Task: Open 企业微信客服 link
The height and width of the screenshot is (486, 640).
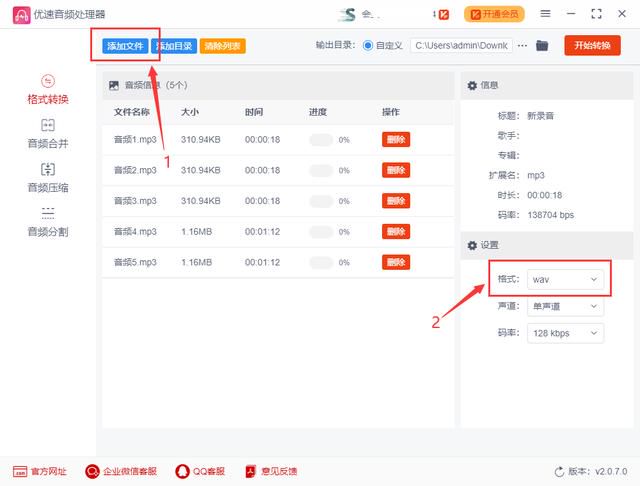Action: click(x=121, y=471)
